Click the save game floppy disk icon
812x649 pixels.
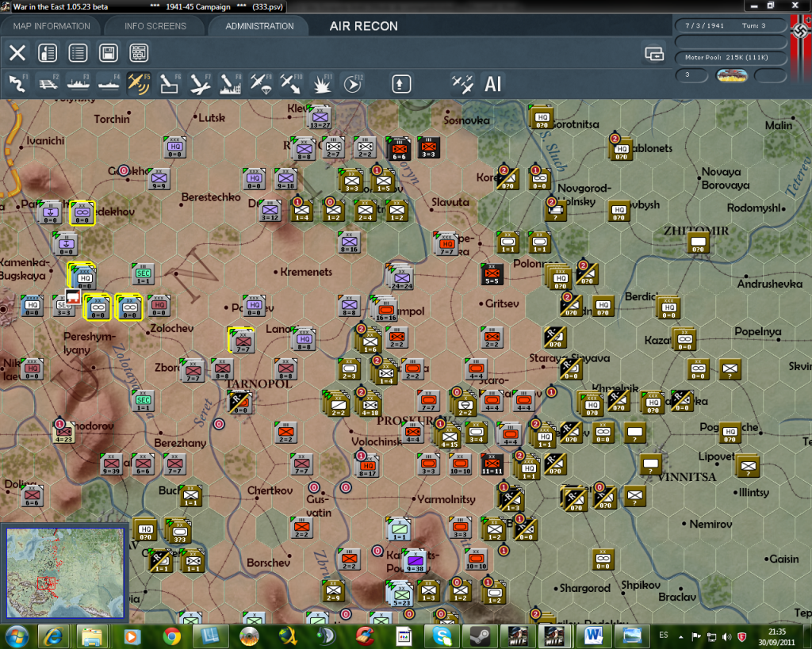click(108, 53)
